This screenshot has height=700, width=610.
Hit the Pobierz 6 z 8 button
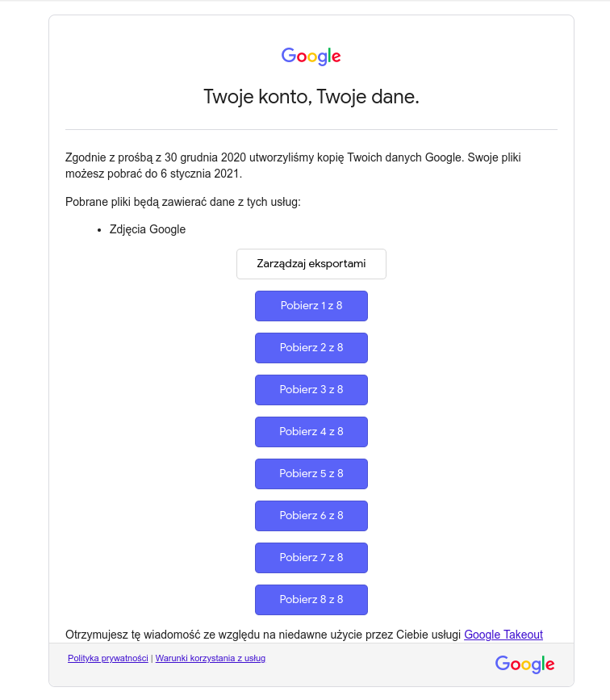(311, 516)
